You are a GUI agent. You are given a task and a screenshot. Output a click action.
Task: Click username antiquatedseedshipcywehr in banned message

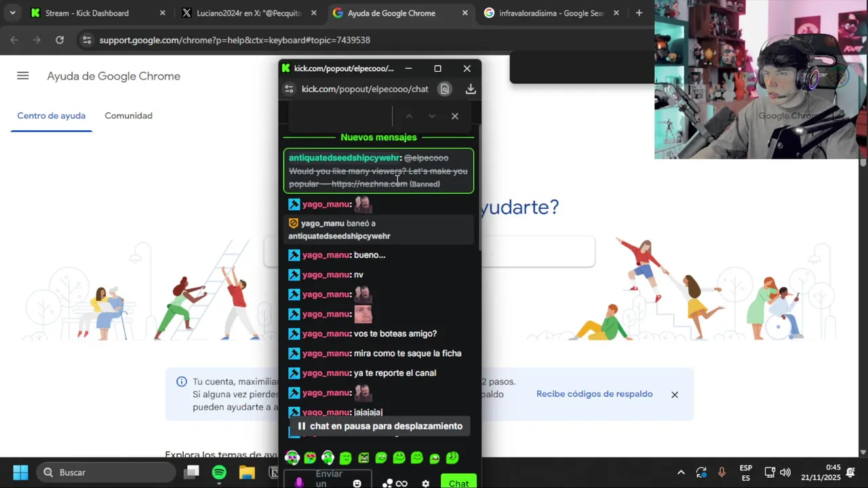pos(344,158)
